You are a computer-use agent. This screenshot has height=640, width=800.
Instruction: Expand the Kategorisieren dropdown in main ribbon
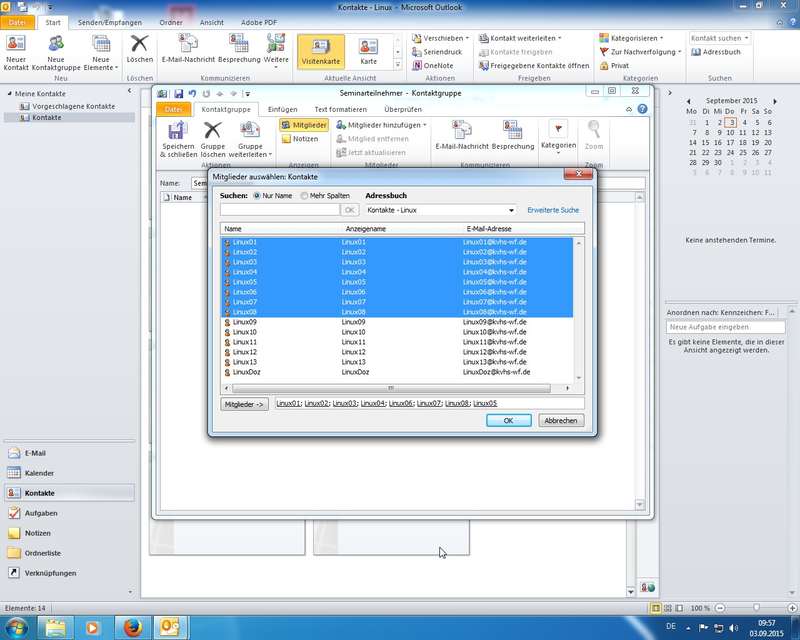tap(642, 38)
